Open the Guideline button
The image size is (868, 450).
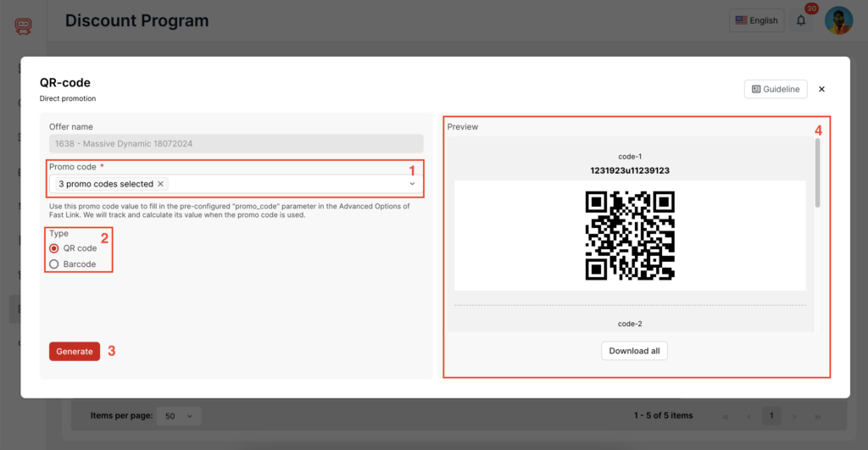click(776, 89)
